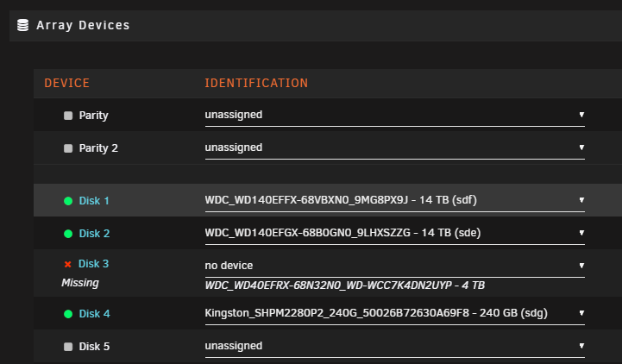
Task: Click the green status dot for Disk 1
Action: (68, 201)
